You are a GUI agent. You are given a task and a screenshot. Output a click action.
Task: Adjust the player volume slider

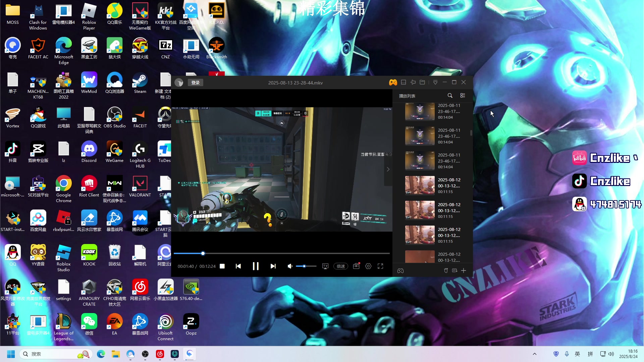click(x=306, y=266)
